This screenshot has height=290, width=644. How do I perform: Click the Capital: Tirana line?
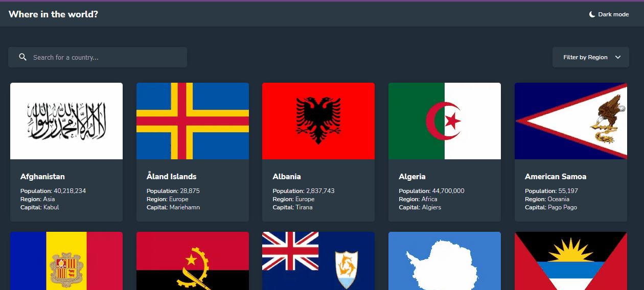[x=293, y=207]
